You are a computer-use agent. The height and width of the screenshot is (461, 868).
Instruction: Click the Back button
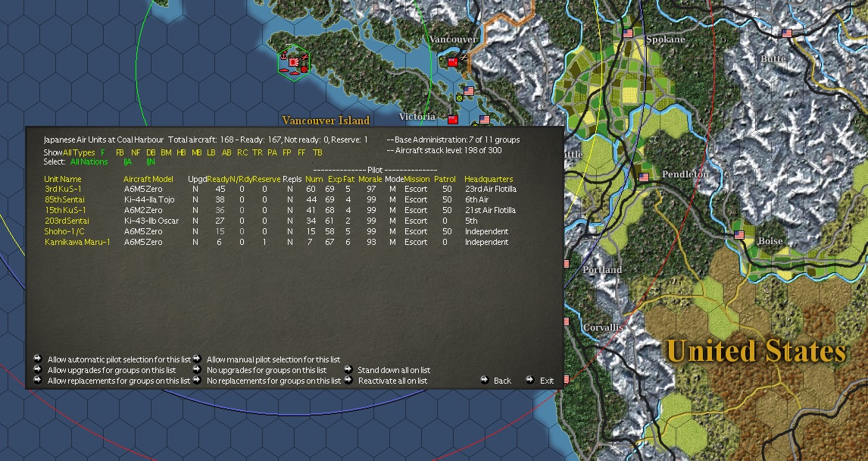502,381
